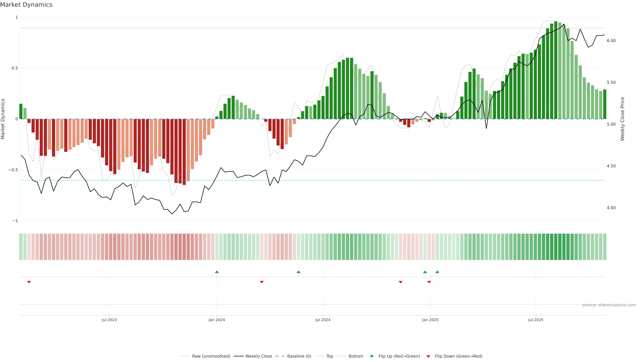Toggle the Baseline (0) legend entry
The height and width of the screenshot is (362, 644).
[x=299, y=356]
